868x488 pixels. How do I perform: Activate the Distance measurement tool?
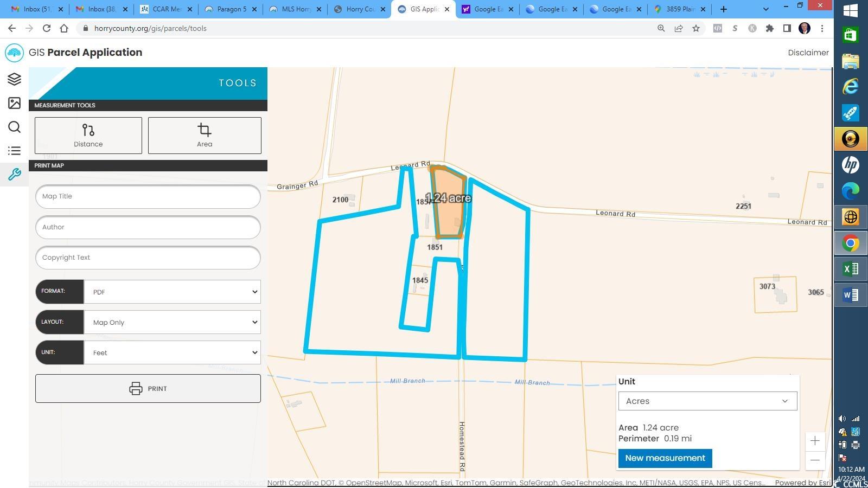(x=88, y=136)
